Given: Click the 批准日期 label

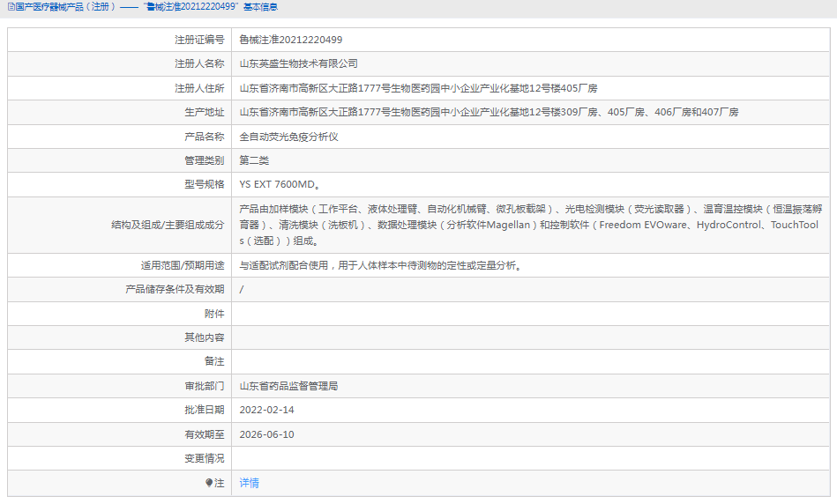Looking at the screenshot, I should coord(205,410).
